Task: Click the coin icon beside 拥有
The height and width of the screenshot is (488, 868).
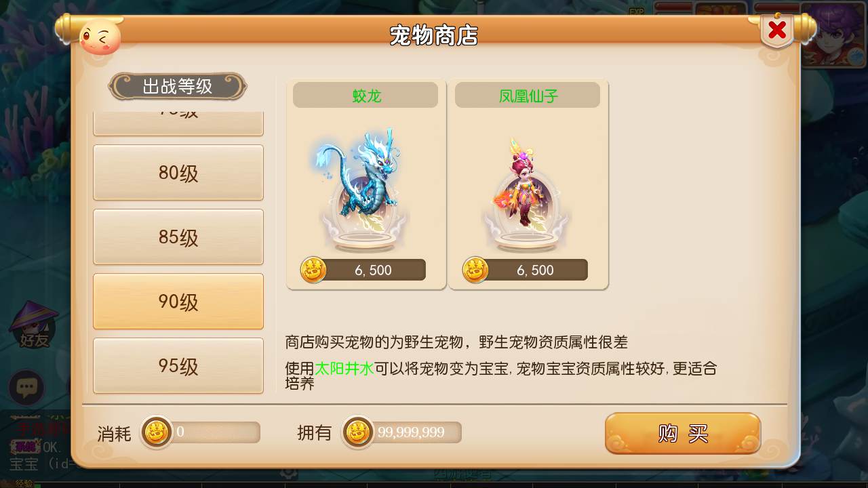Action: click(357, 432)
